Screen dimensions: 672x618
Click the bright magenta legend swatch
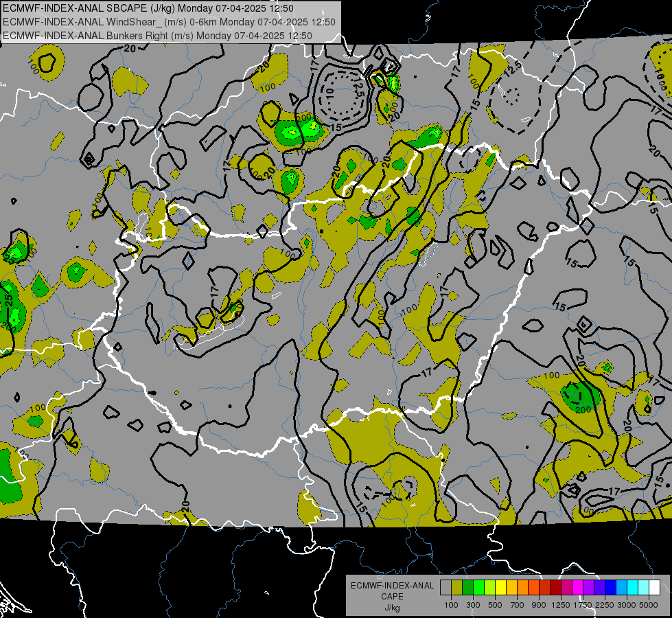point(578,588)
